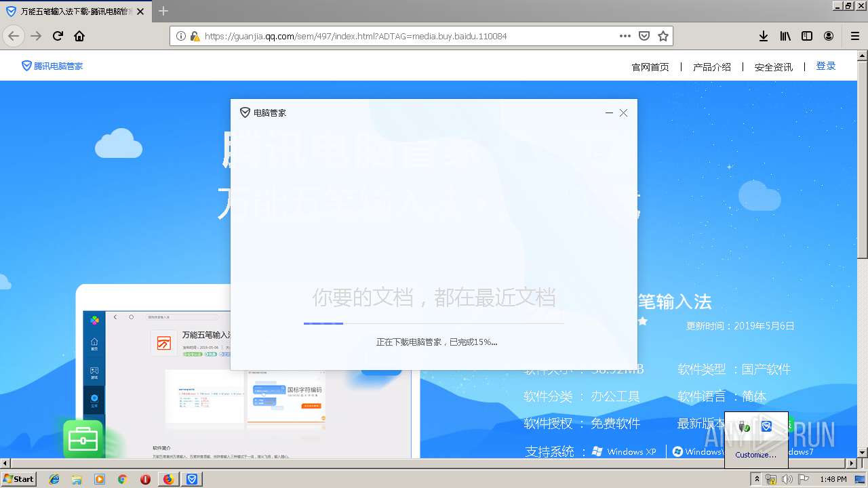Open the volume tray icon

[787, 479]
